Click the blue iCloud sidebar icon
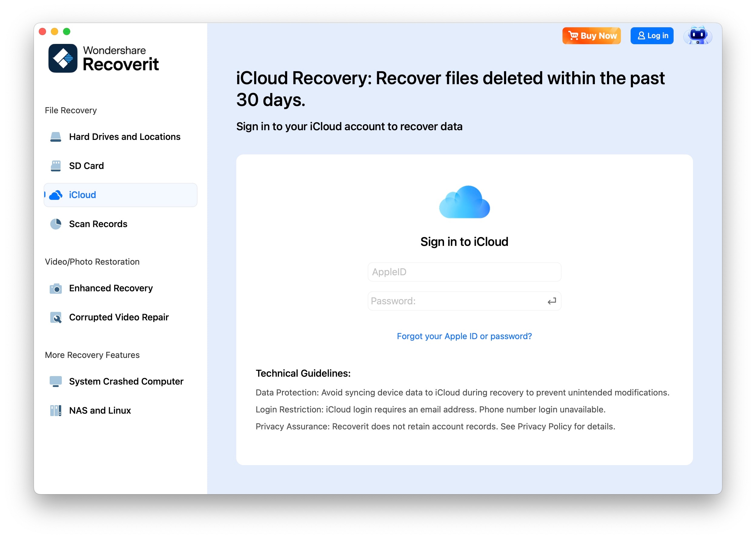756x539 pixels. (55, 195)
